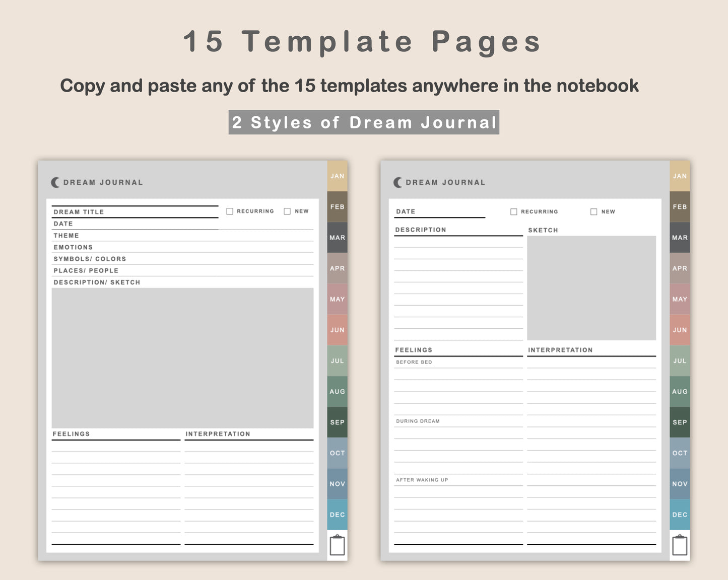Click the '2 Styles of Dream Journal' banner
This screenshot has height=580, width=728.
(x=364, y=122)
